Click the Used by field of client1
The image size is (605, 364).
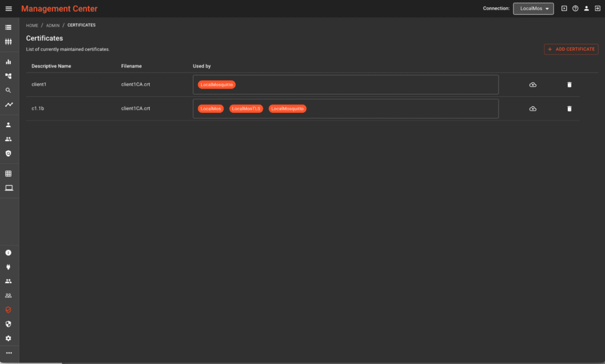(366, 84)
